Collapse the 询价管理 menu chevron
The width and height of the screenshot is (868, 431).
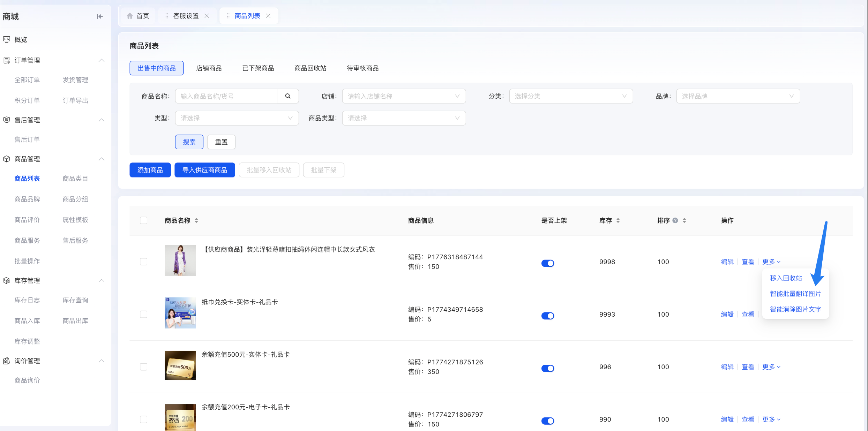click(102, 361)
